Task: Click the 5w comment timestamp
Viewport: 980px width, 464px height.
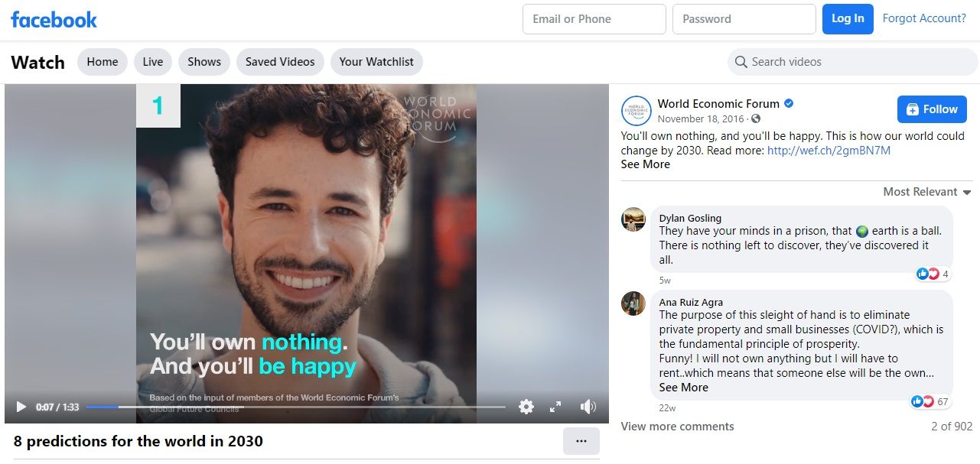Action: tap(665, 281)
